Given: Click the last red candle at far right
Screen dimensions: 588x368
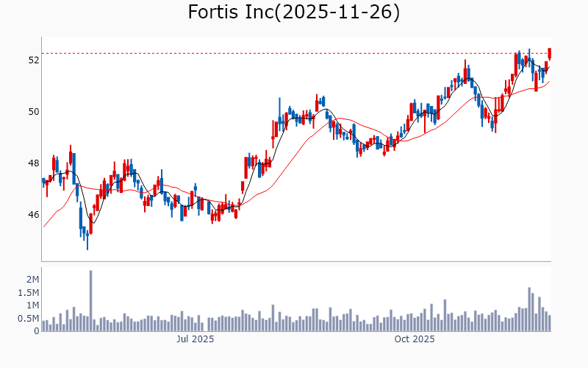Looking at the screenshot, I should click(x=549, y=54).
